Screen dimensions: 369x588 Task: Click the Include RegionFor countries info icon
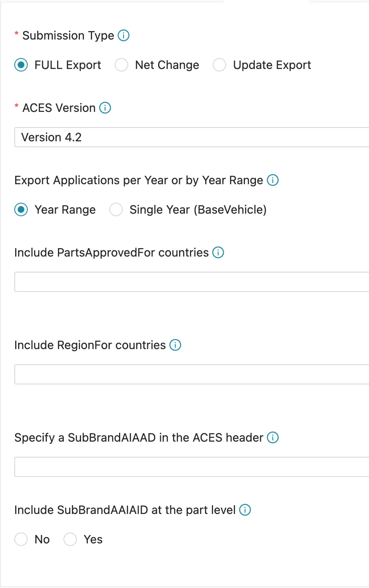coord(175,345)
